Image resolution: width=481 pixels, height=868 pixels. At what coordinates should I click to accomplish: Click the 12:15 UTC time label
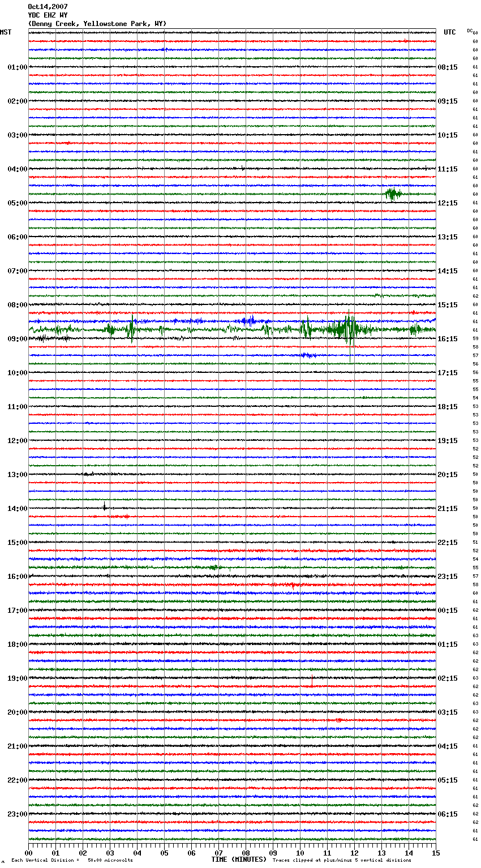(x=448, y=203)
